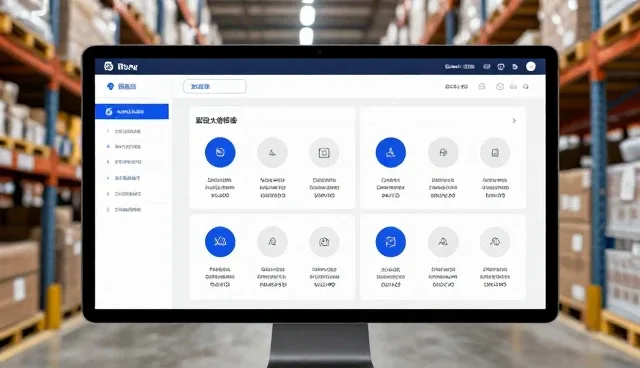Click the clock-shaped icon in the dark header
The image size is (640, 368).
pos(501,67)
